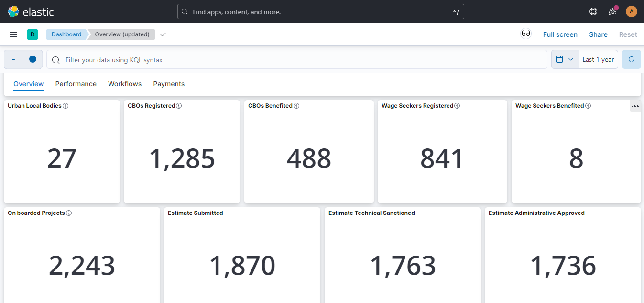Viewport: 644px width, 303px height.
Task: Switch to the Payments tab
Action: pyautogui.click(x=169, y=84)
